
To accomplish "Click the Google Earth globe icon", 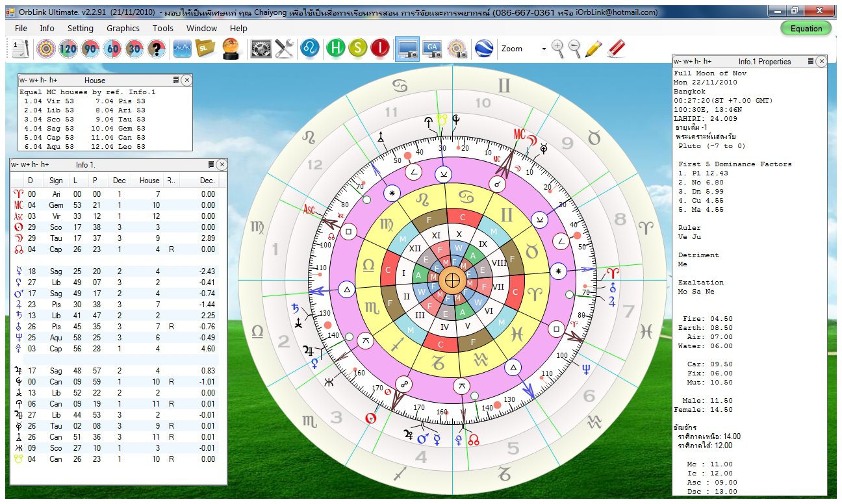I will [x=483, y=49].
